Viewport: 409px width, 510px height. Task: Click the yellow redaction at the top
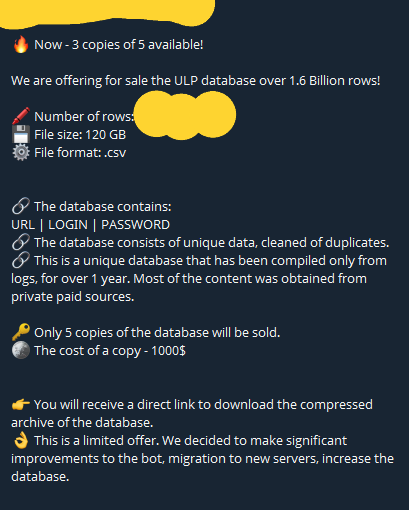(107, 13)
